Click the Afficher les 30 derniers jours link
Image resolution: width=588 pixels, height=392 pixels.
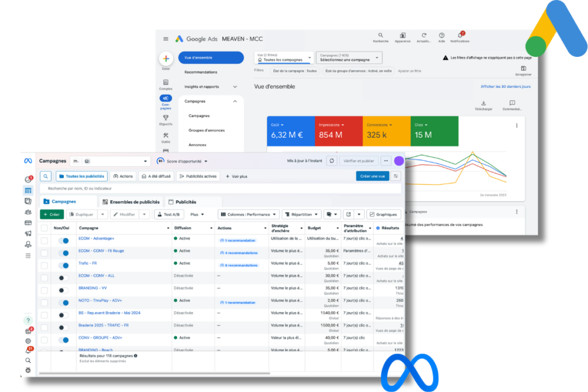click(x=505, y=87)
